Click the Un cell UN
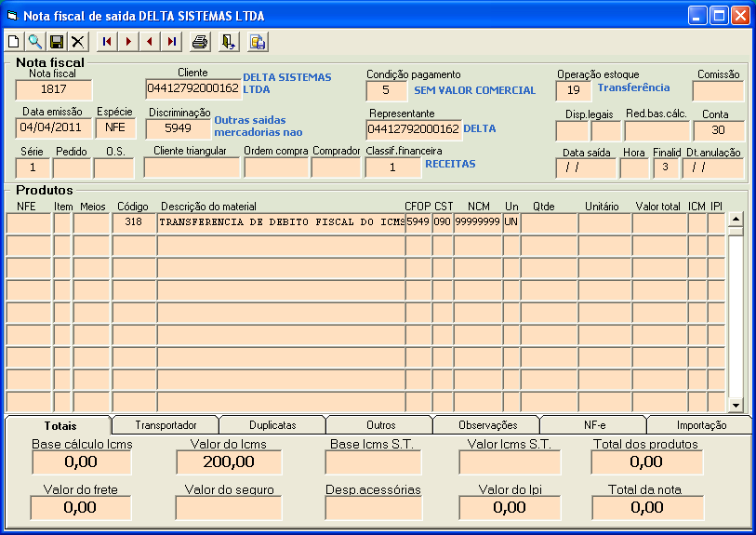 (x=511, y=222)
